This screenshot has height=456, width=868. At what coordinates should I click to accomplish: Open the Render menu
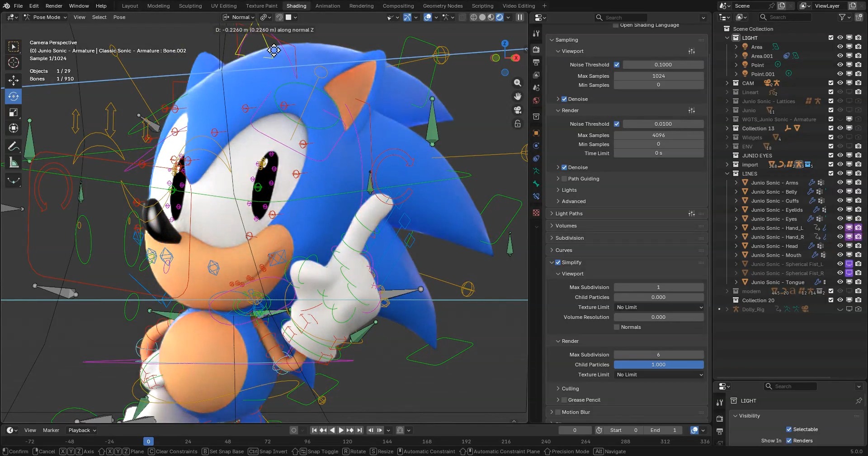[x=54, y=6]
